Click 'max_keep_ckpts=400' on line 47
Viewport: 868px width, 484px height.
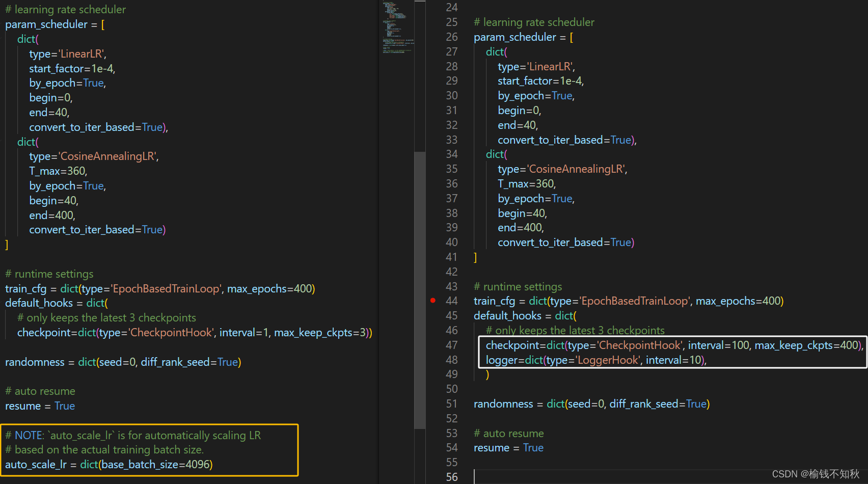click(807, 345)
